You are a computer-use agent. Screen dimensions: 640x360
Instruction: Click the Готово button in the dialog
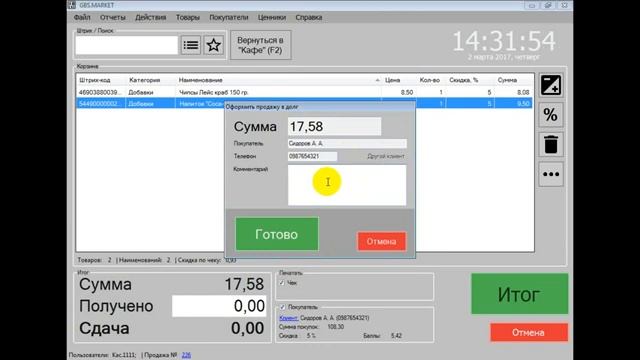277,234
